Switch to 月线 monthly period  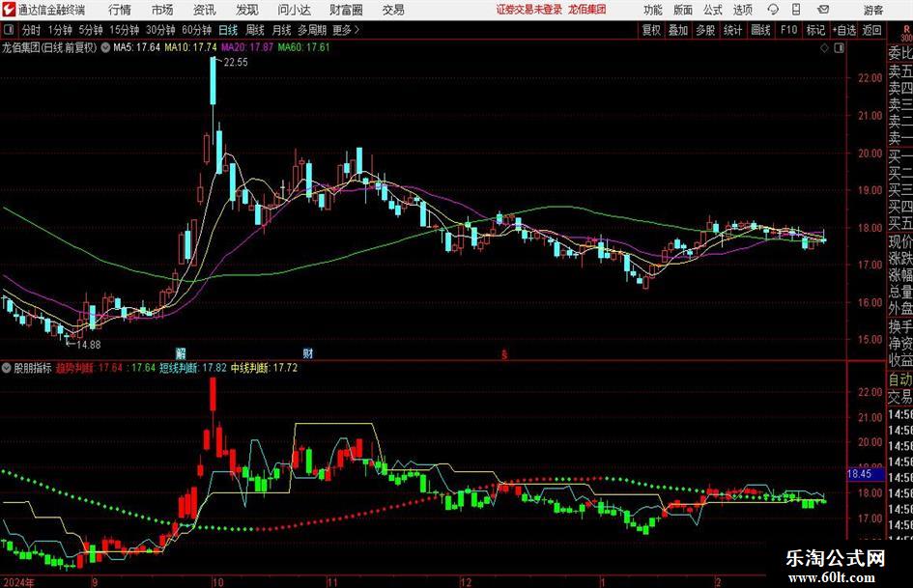281,30
